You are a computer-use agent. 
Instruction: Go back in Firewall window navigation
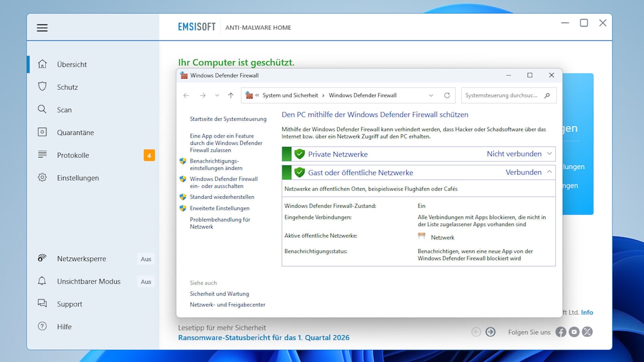(x=186, y=95)
